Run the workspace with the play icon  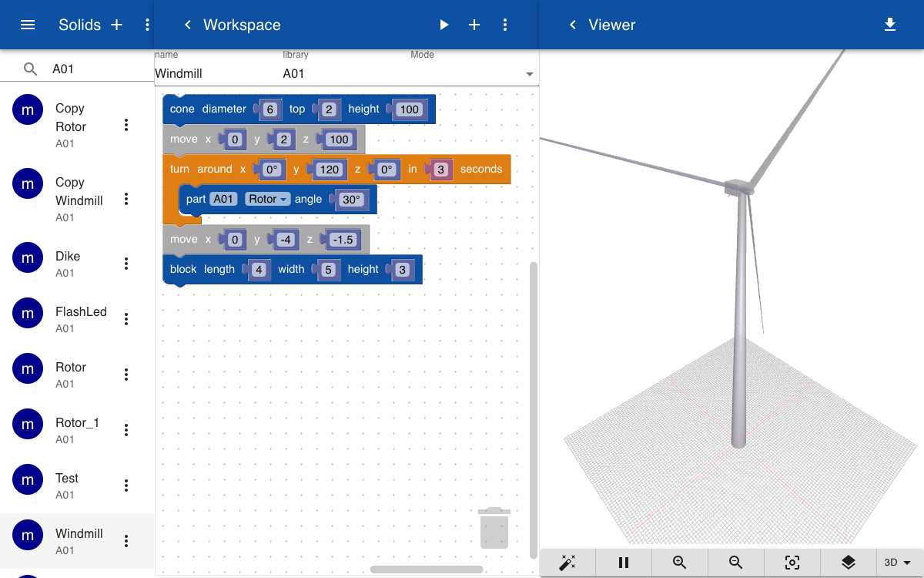[444, 25]
